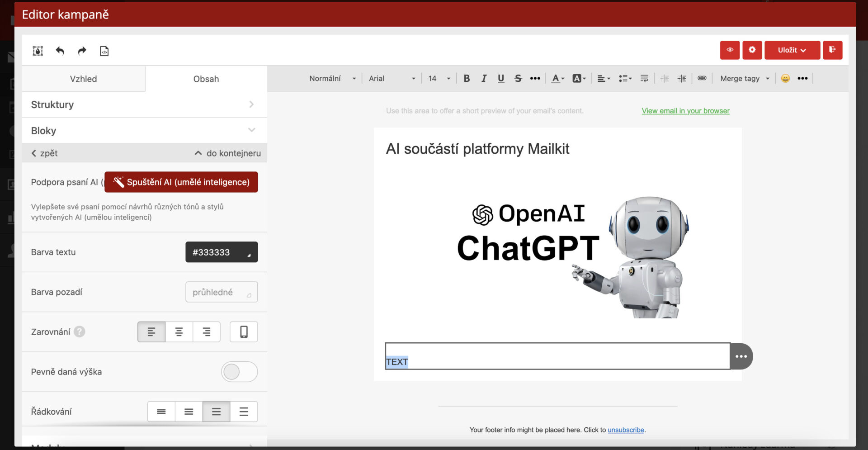Show more text formatting options after strikethrough
The image size is (868, 450).
point(535,79)
